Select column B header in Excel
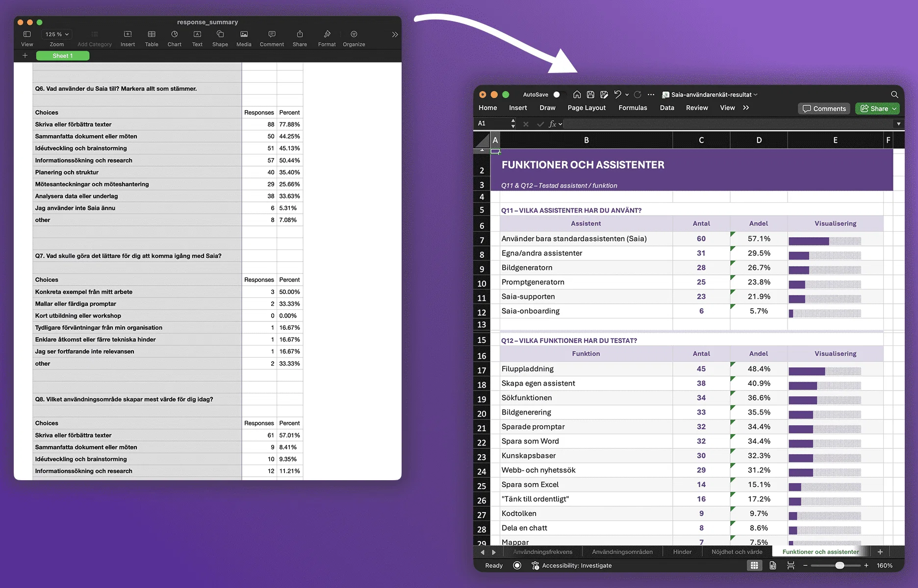 586,140
